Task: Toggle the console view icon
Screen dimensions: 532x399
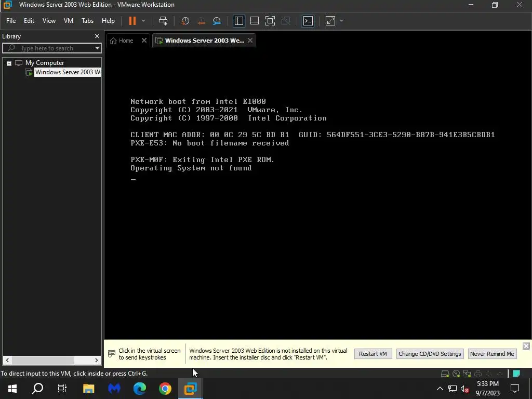Action: 308,21
